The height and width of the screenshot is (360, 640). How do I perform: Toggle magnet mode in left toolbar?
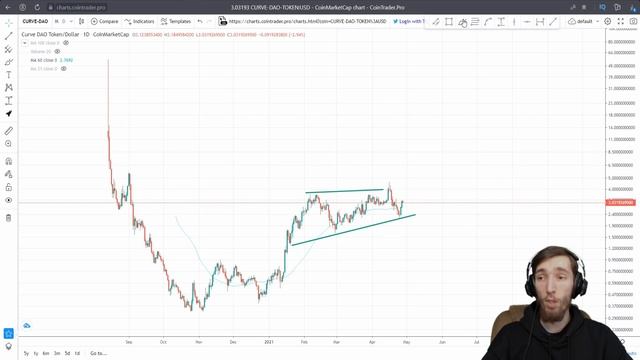pos(9,161)
